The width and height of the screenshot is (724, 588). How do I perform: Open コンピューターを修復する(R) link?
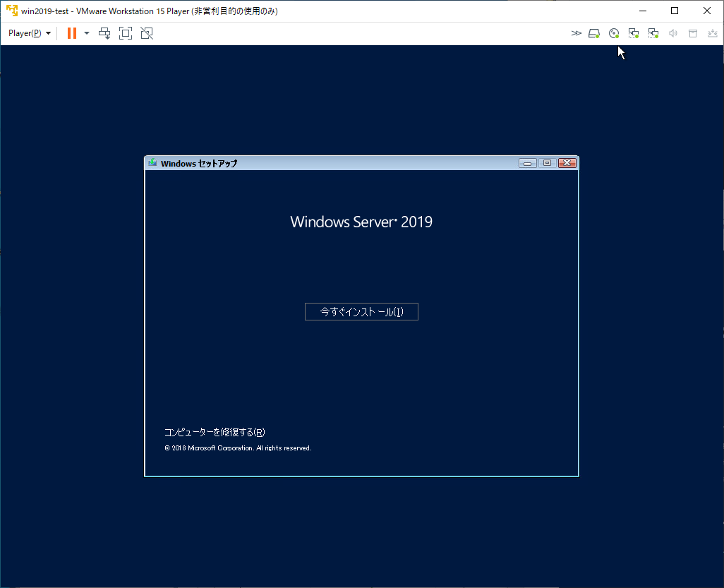coord(214,431)
